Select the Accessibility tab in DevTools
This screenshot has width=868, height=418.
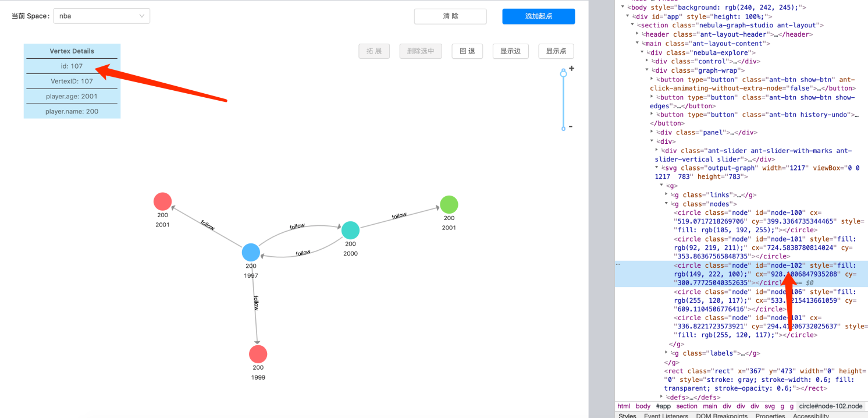coord(811,416)
